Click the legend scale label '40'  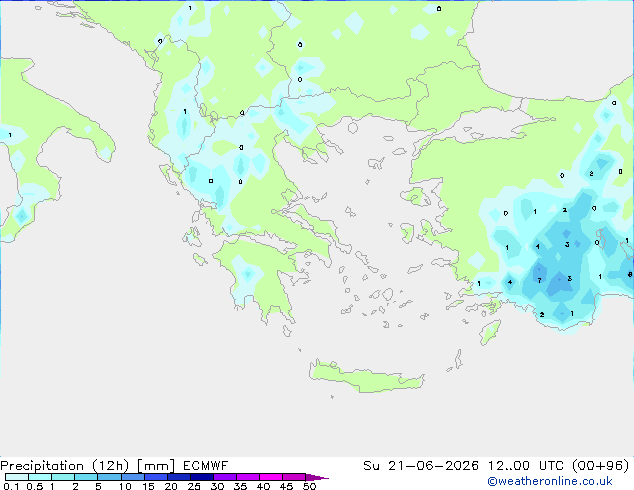(x=264, y=486)
